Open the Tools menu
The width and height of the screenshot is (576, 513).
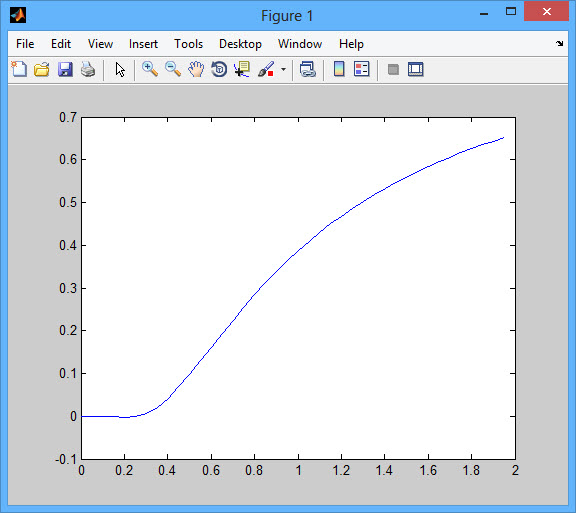coord(188,44)
